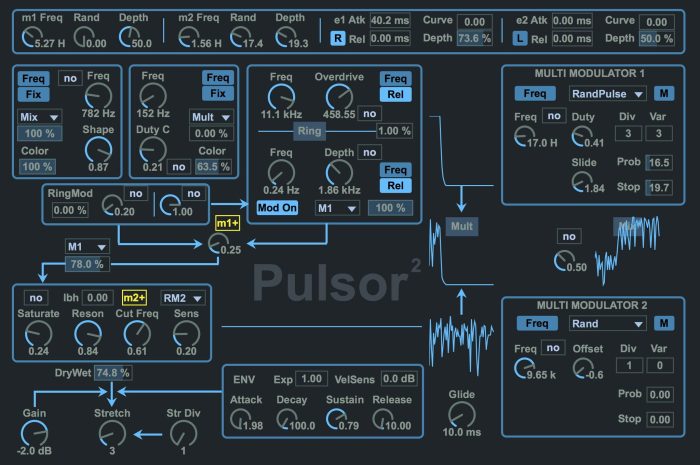Click the 782 Hz Freq knob
The width and height of the screenshot is (700, 465).
[98, 95]
